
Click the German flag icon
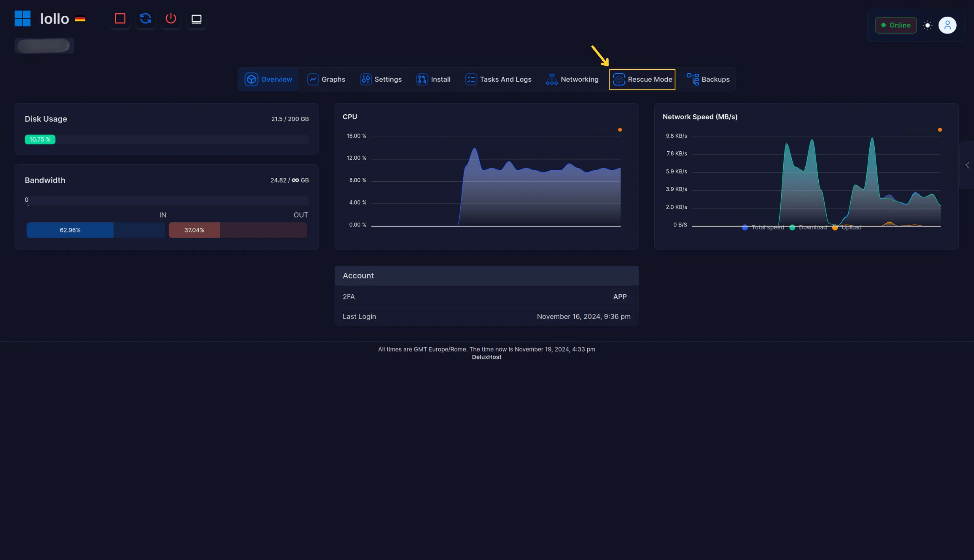coord(80,19)
